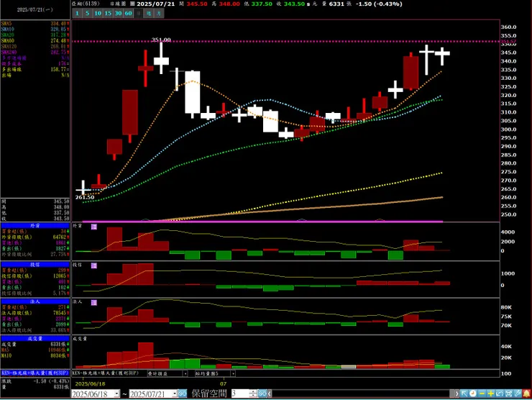Click the SMA10 indicator label

[7, 29]
